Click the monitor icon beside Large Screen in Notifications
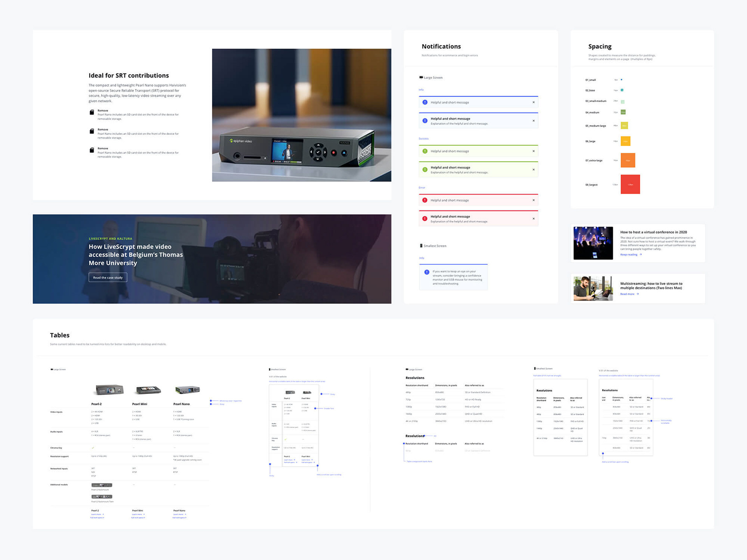 (x=421, y=77)
